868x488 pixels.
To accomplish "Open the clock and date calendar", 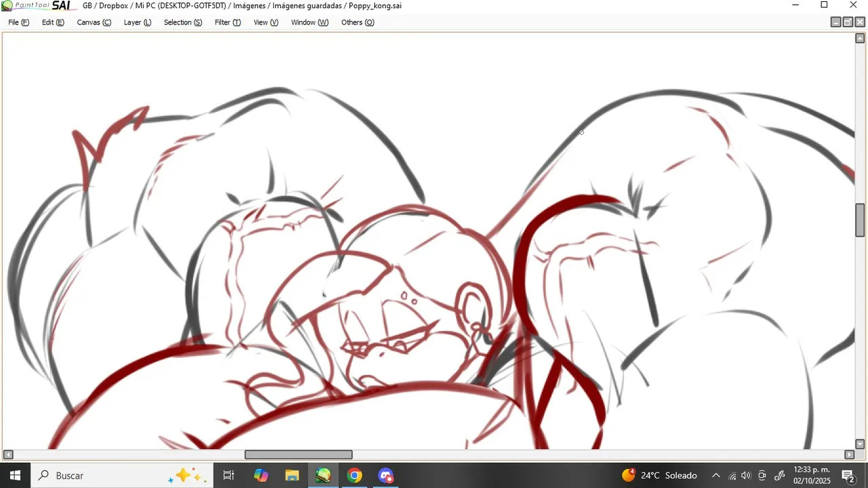I will point(812,475).
